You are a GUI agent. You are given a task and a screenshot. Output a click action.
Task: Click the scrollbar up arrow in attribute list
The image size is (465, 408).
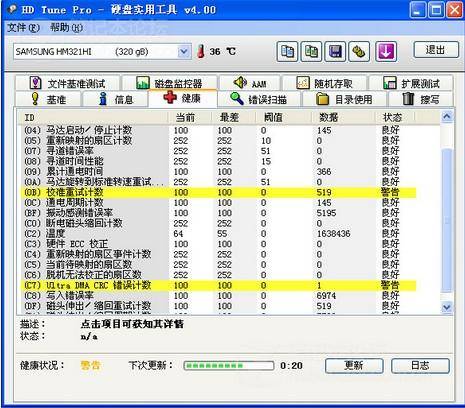(446, 116)
